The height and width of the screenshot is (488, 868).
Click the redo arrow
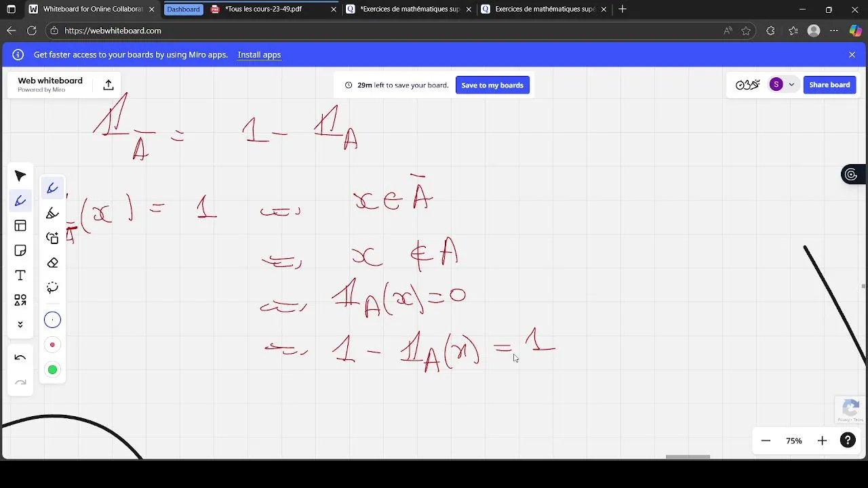(x=20, y=383)
